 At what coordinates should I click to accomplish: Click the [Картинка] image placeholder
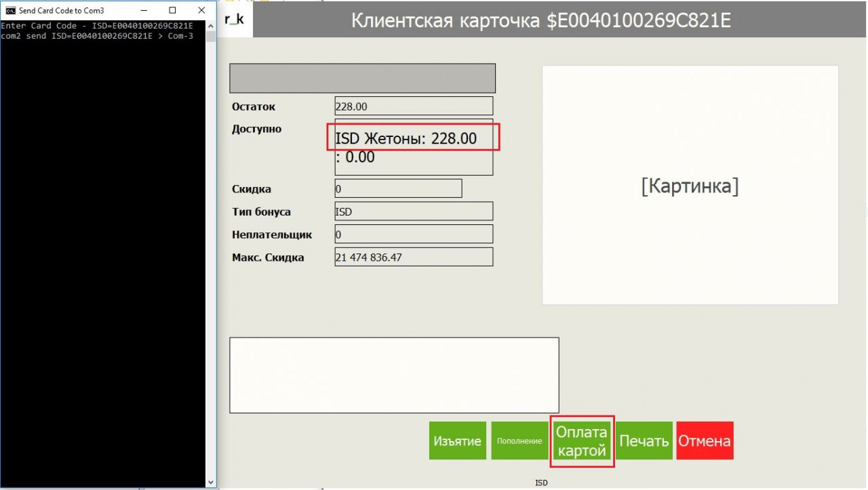[690, 186]
